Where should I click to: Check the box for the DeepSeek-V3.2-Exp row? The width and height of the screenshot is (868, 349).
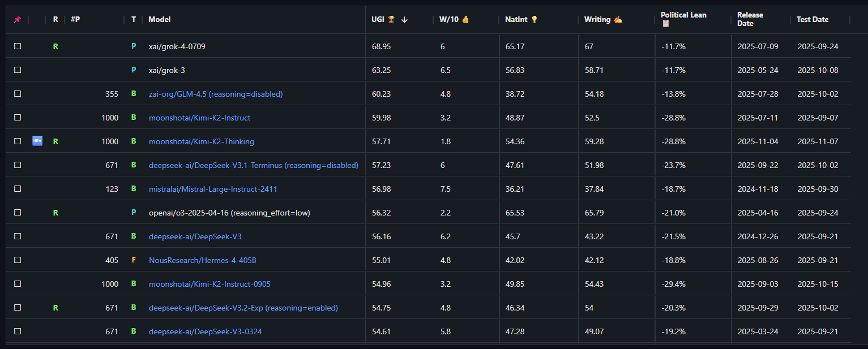pos(18,308)
